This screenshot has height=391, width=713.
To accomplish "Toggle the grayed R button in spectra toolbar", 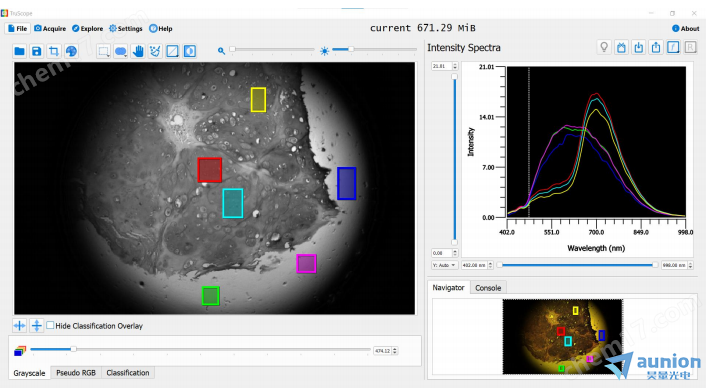I will [690, 47].
